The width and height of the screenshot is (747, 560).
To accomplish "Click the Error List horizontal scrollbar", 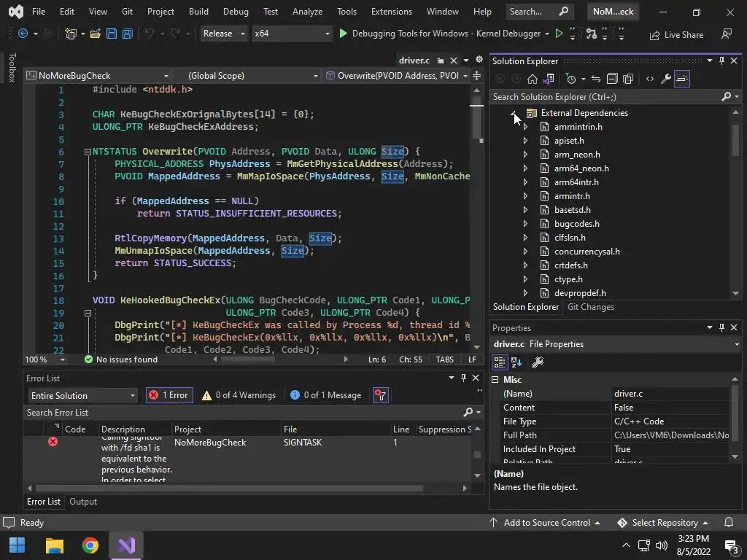I will 229,488.
